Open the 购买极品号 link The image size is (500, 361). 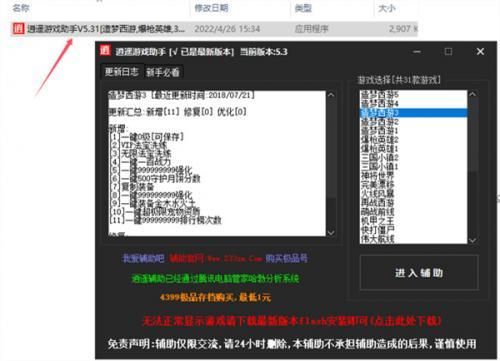click(286, 258)
